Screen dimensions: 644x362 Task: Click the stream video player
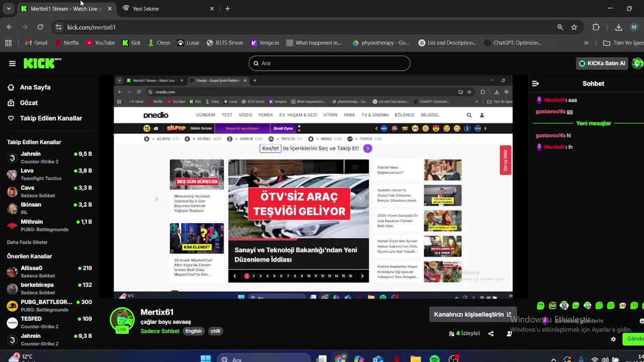coord(313,187)
